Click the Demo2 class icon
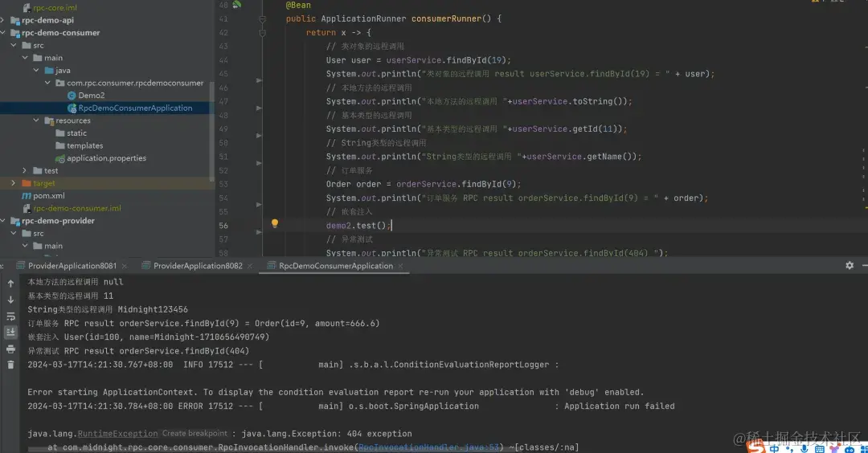This screenshot has width=868, height=453. 72,95
